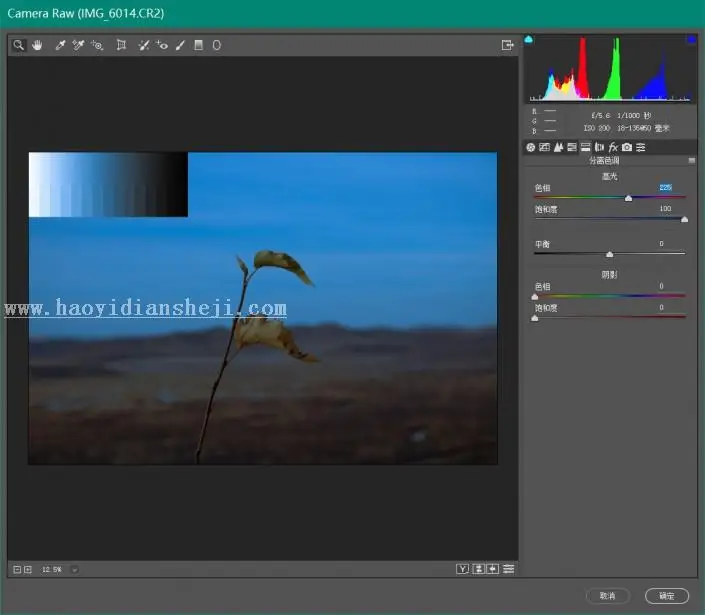This screenshot has height=615, width=705.
Task: Swap before and after settings icon
Action: click(x=478, y=569)
